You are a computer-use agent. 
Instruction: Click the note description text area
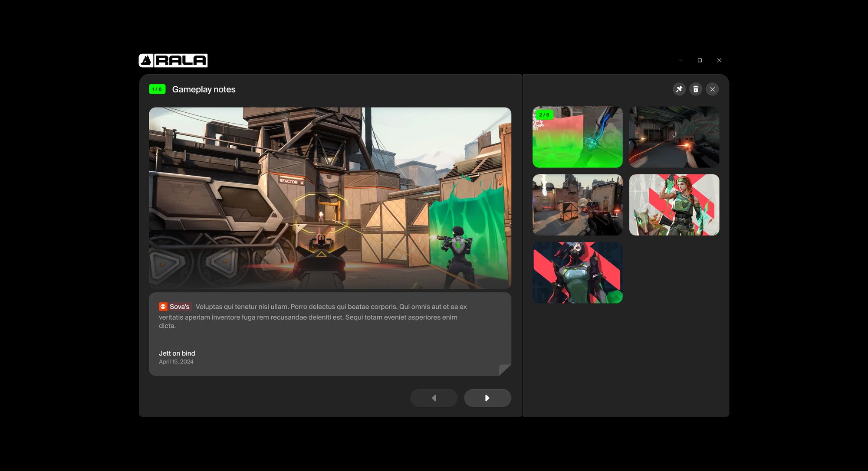pyautogui.click(x=312, y=317)
